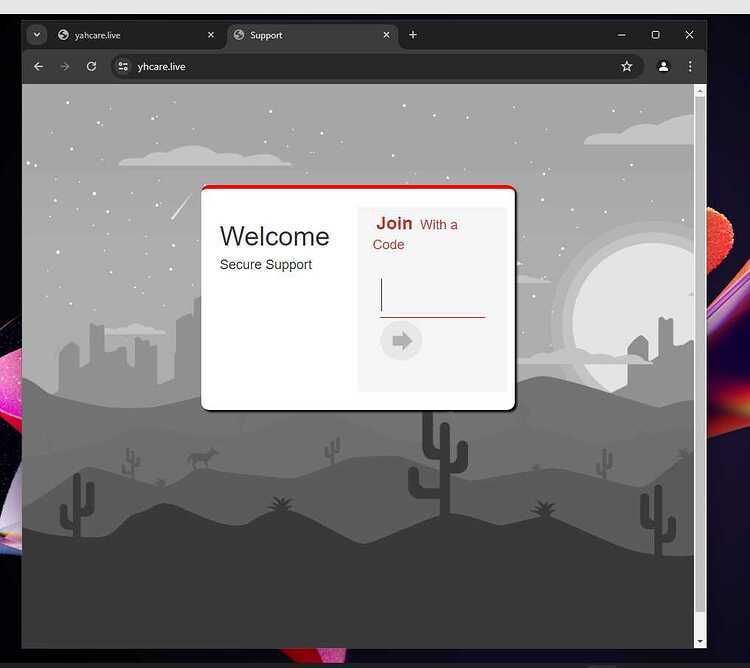Bookmark this page with the star icon

tap(627, 66)
